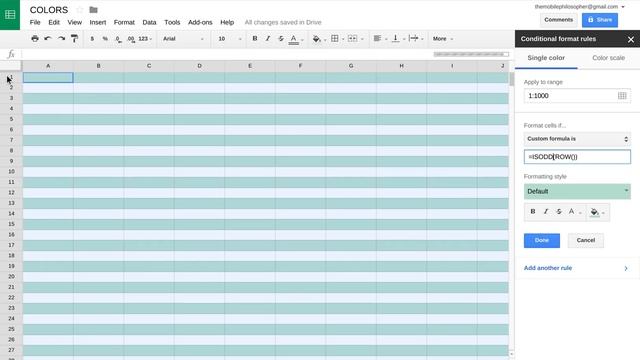Open fill color bucket in main toolbar
Viewport: 640px width, 360px height.
(x=317, y=39)
